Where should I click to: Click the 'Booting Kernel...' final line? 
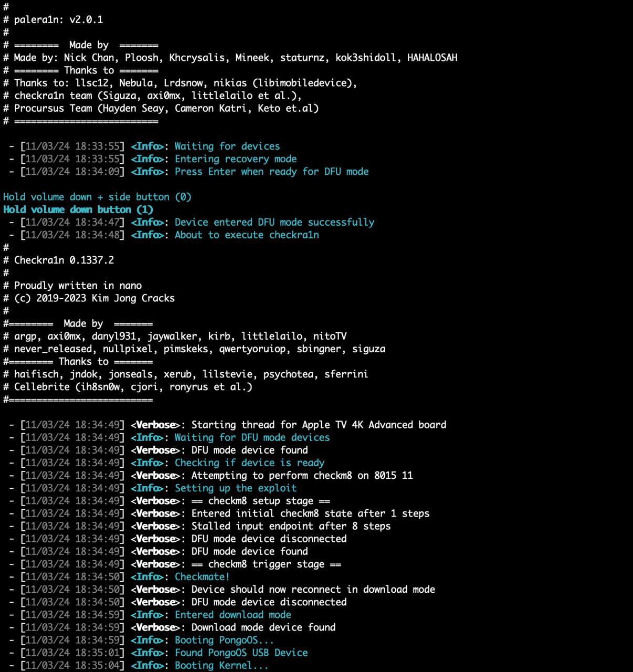click(x=221, y=665)
